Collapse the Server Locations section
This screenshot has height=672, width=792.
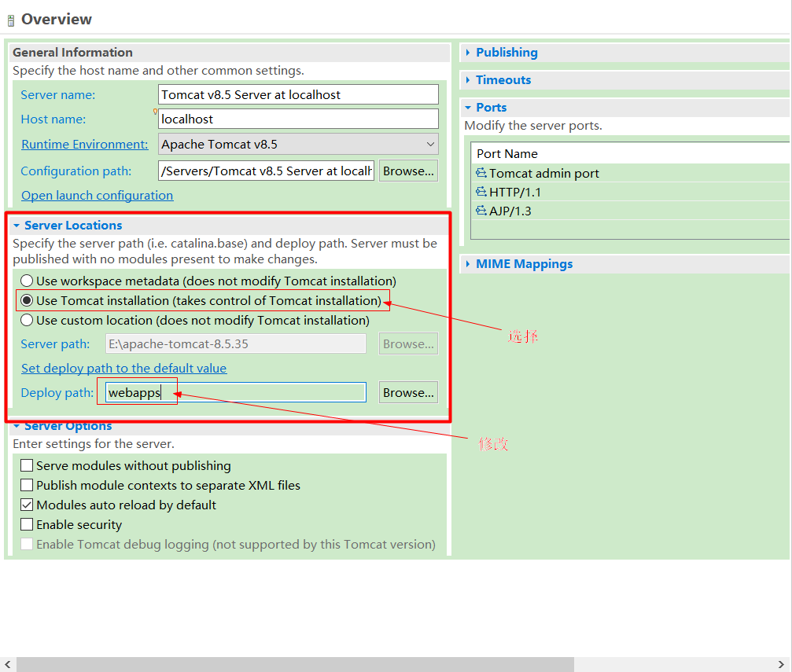[17, 225]
